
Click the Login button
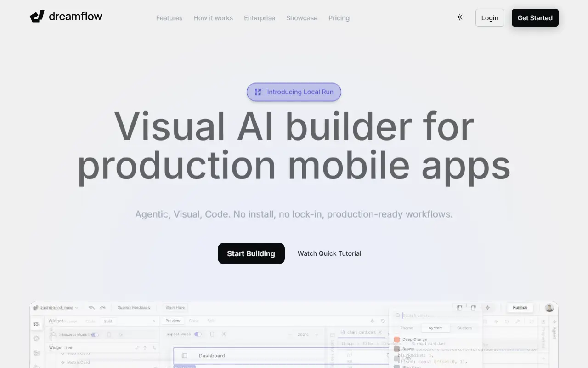pyautogui.click(x=490, y=18)
